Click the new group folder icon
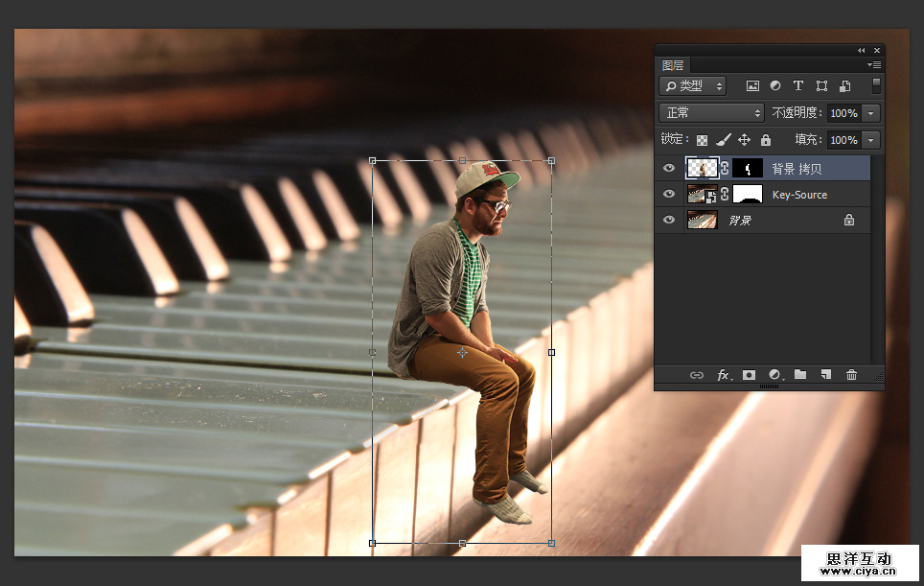 [x=800, y=375]
